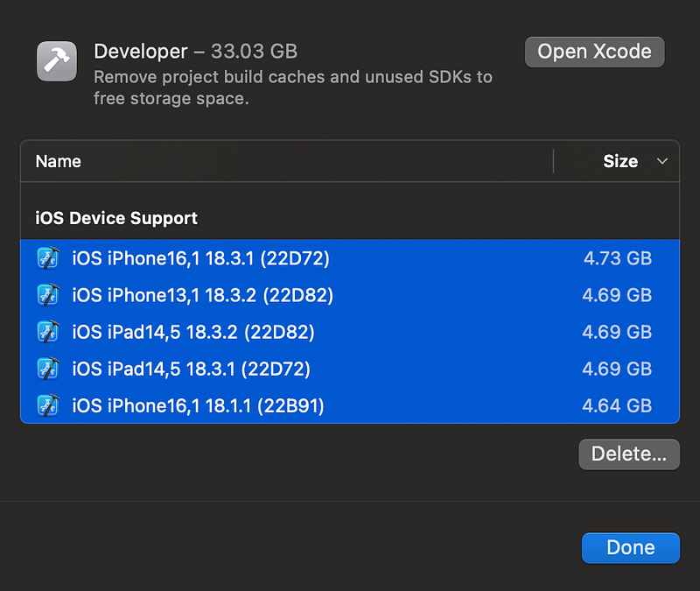Select the icon next to iOS iPhone16,1 18.1.1
The width and height of the screenshot is (700, 591).
pos(48,405)
